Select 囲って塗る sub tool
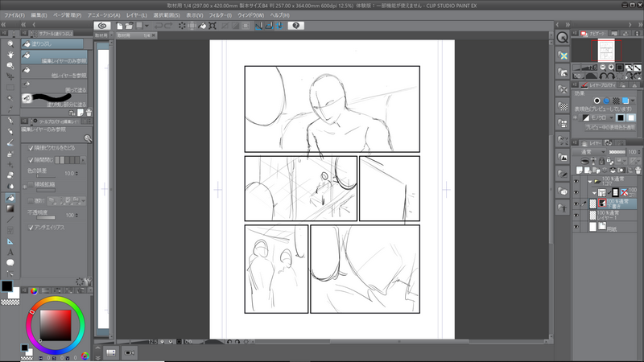Viewport: 644px width, 362px height. (x=54, y=86)
